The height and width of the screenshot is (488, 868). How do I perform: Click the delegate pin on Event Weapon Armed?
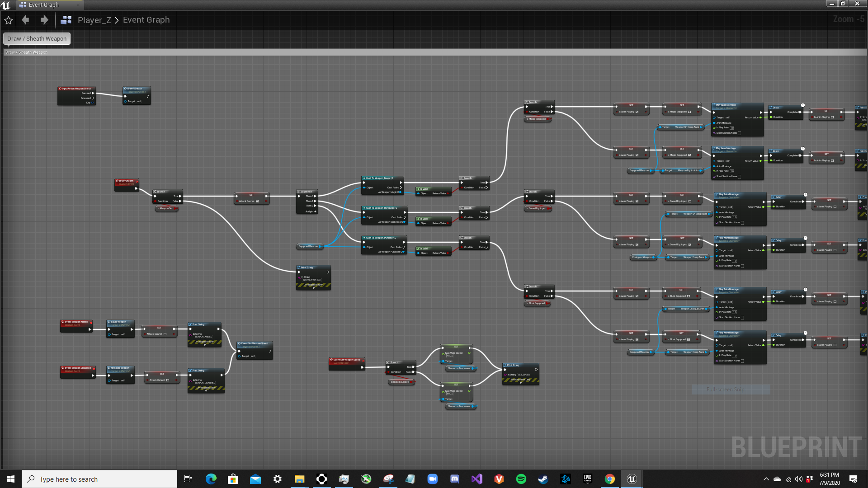click(91, 323)
